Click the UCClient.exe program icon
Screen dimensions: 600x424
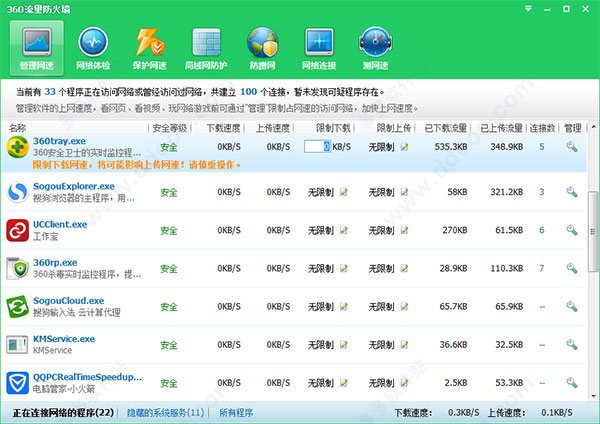tap(18, 230)
